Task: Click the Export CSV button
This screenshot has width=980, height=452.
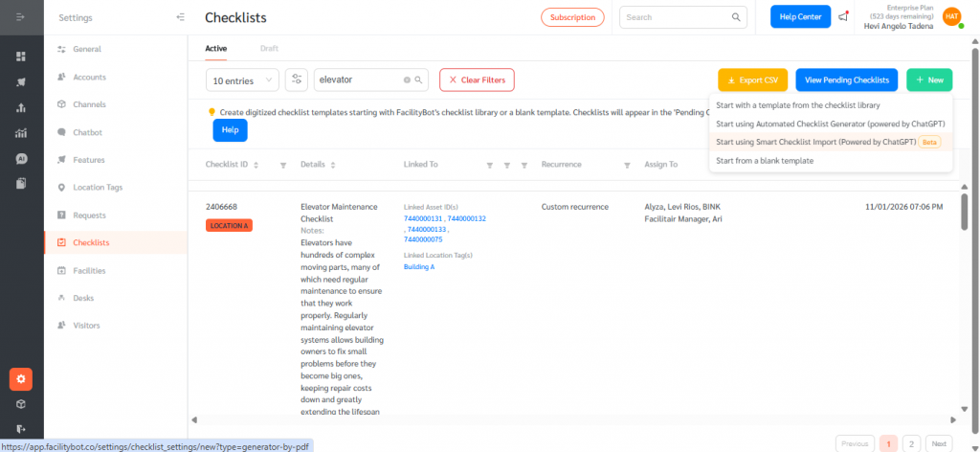Action: coord(752,79)
